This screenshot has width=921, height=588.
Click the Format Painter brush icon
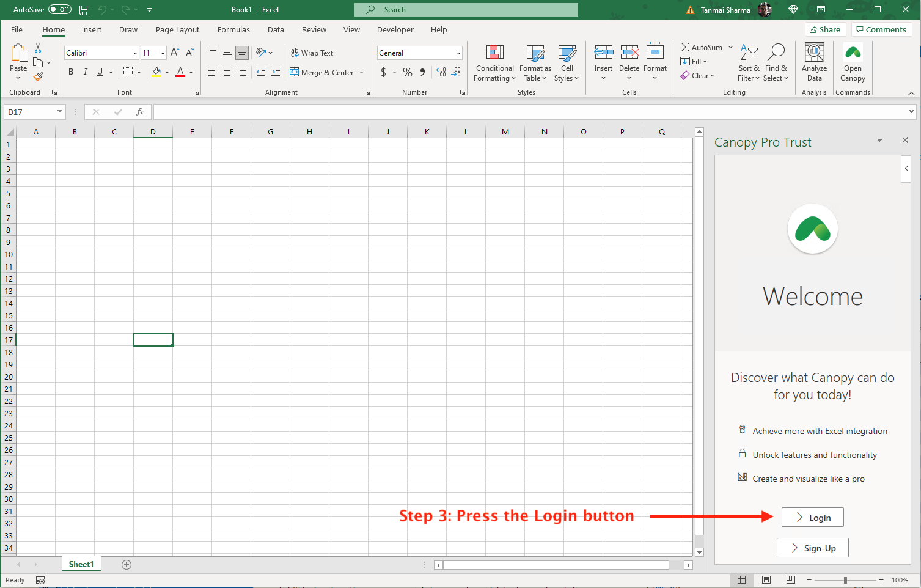click(x=38, y=77)
